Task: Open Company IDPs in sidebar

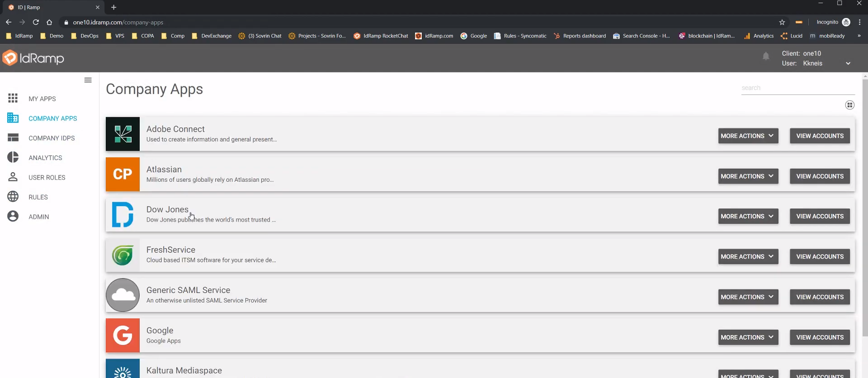Action: 52,138
